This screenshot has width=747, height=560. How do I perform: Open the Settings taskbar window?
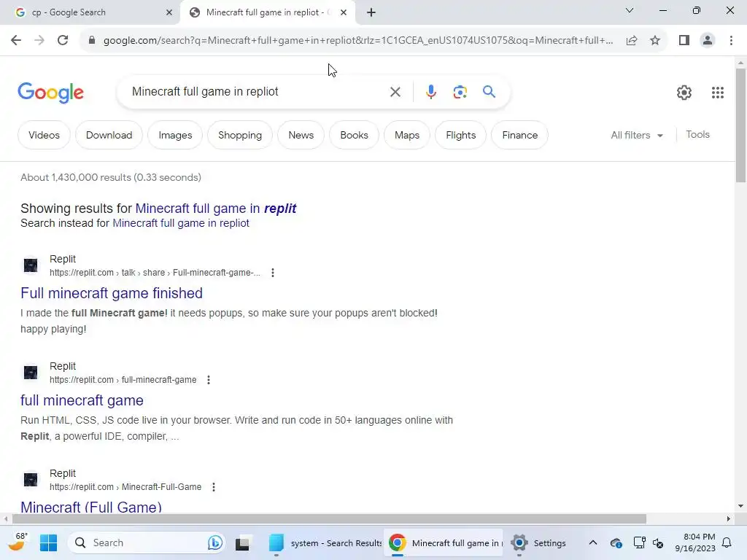point(538,542)
